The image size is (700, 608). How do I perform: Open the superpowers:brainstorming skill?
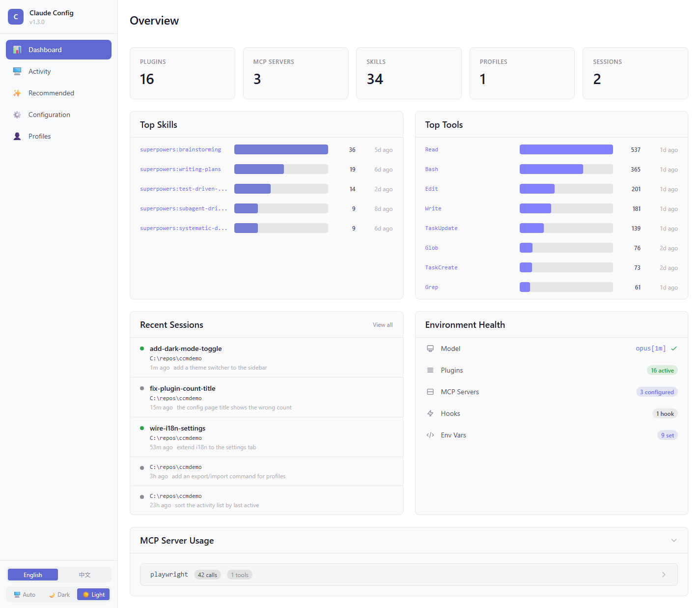pos(180,149)
